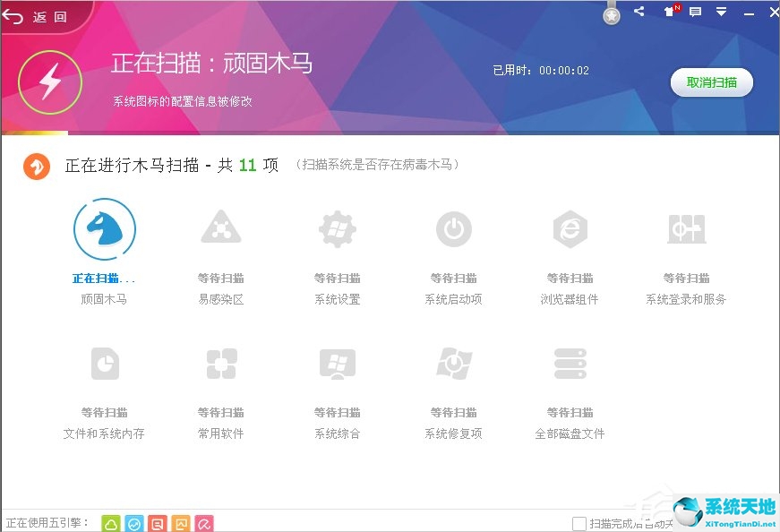Image resolution: width=780 pixels, height=532 pixels.
Task: Open the 文件和系统内存 file scan icon
Action: tap(106, 363)
